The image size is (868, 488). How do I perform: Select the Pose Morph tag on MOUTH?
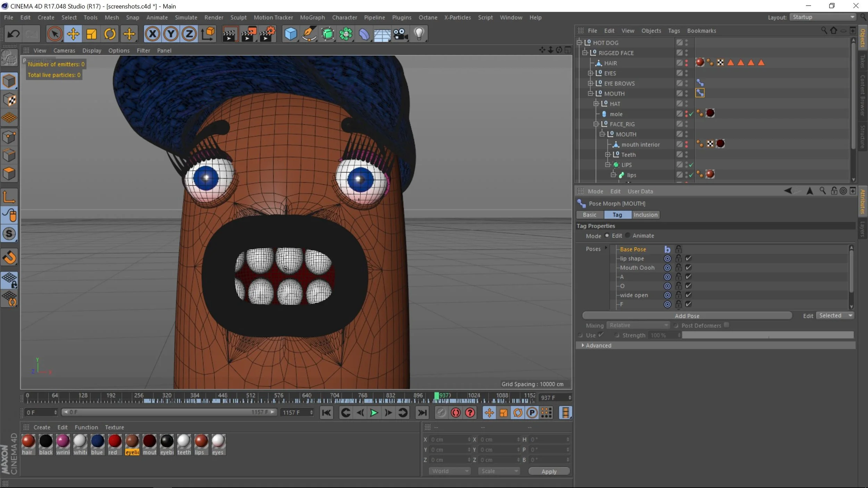700,93
